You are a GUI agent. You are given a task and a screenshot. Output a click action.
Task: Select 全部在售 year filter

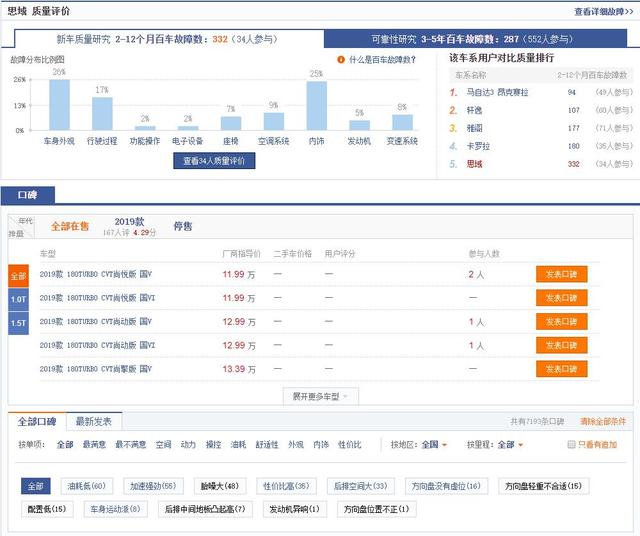(70, 227)
